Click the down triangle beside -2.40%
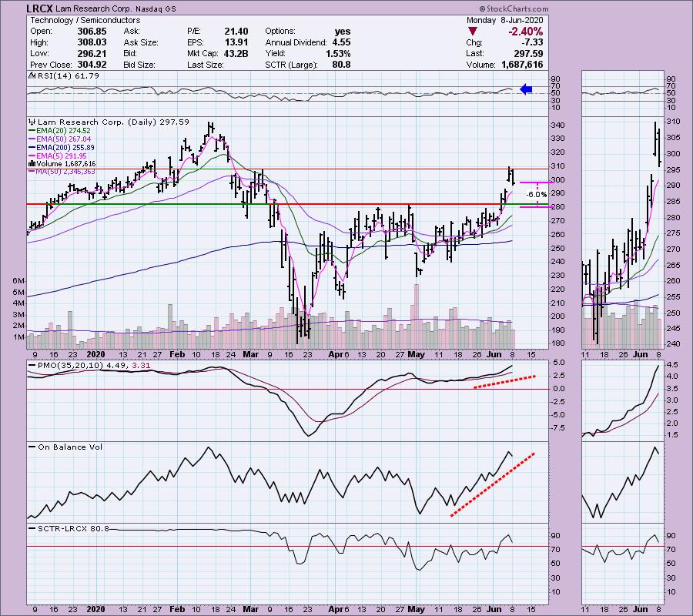Image resolution: width=693 pixels, height=616 pixels. point(473,32)
